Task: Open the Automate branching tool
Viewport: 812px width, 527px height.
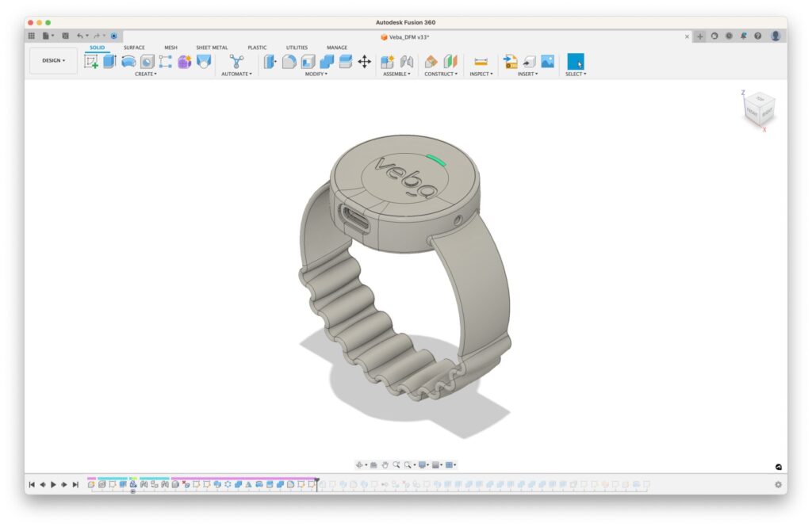Action: point(236,62)
